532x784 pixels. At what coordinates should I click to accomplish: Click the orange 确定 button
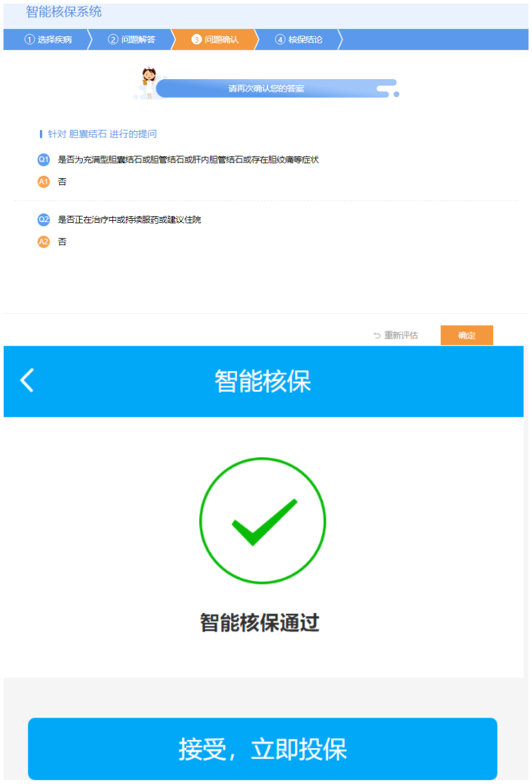click(x=467, y=336)
